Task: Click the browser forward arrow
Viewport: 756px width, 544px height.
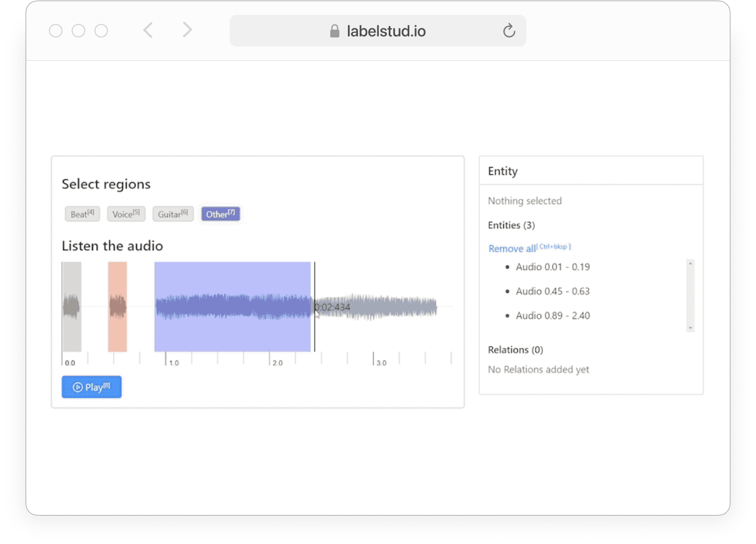Action: [187, 30]
